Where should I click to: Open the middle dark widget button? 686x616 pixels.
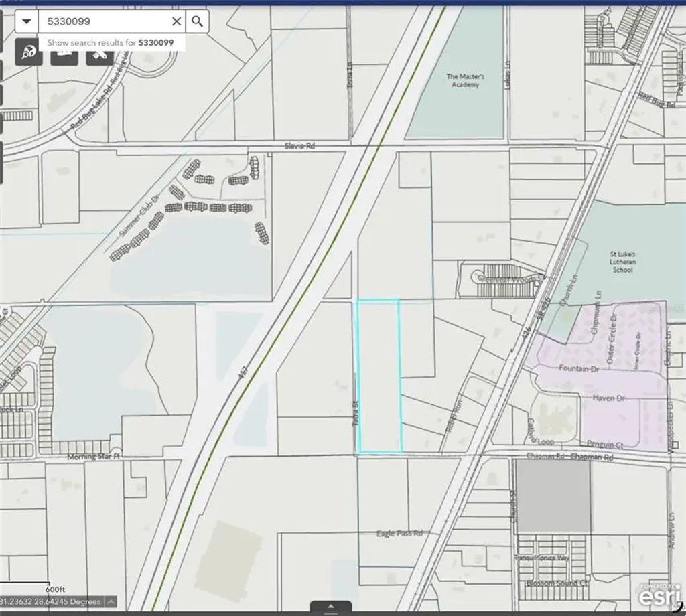pos(64,58)
